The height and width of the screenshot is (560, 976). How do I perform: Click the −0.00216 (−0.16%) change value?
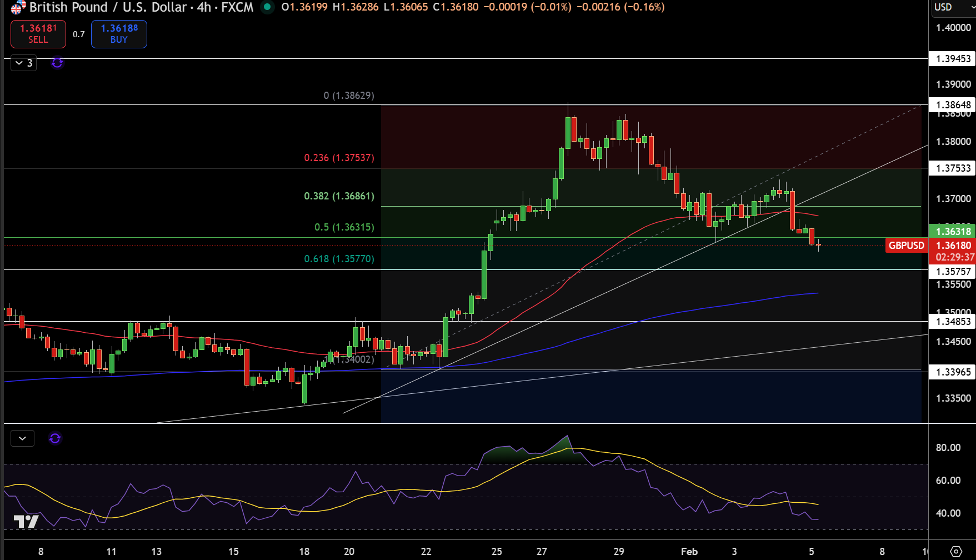620,7
